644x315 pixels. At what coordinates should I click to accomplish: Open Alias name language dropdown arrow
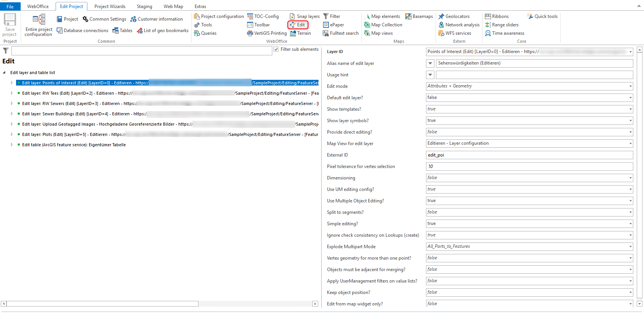pos(430,63)
